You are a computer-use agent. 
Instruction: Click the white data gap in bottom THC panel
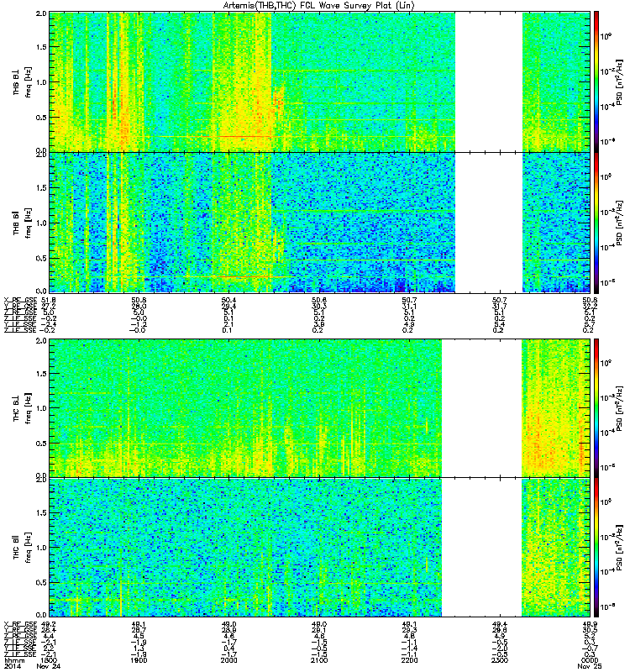[481, 548]
